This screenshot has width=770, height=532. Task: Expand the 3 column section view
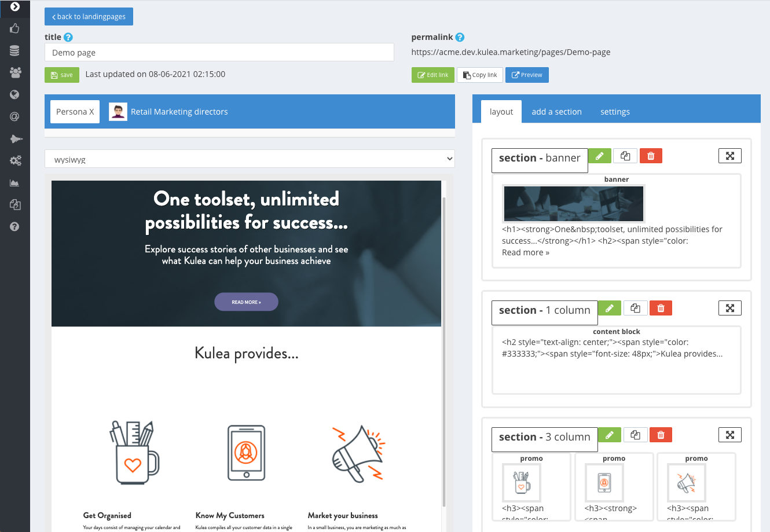[x=730, y=435]
